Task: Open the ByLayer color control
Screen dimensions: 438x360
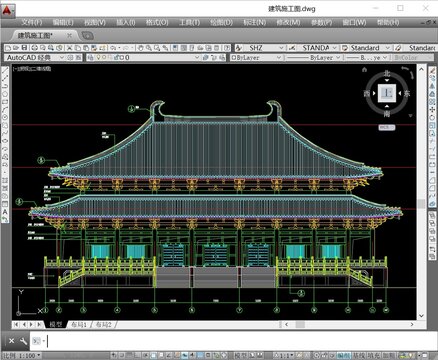Action: pos(257,57)
